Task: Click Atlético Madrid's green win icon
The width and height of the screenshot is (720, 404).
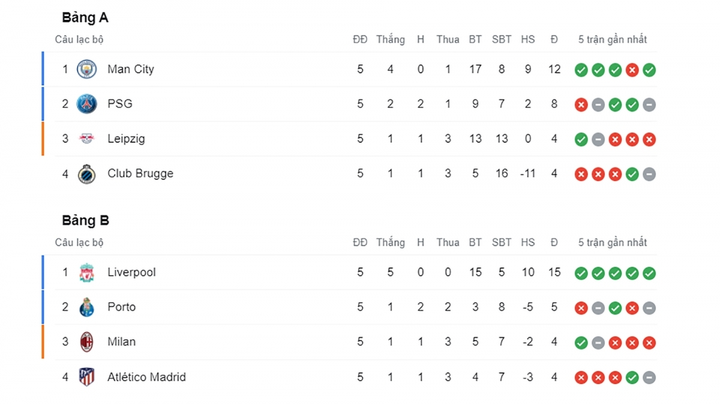Action: click(632, 378)
